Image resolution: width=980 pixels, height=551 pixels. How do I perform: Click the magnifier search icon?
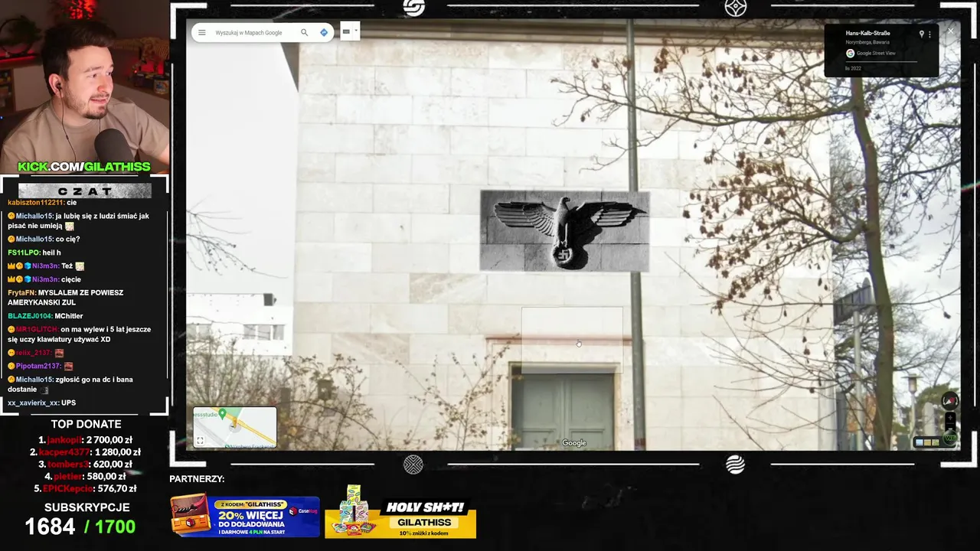pos(304,33)
